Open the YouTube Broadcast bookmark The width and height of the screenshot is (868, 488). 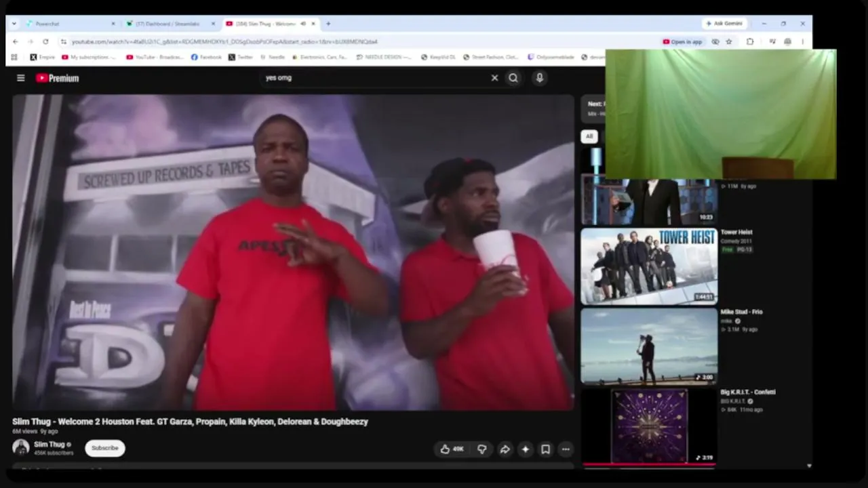pos(155,58)
